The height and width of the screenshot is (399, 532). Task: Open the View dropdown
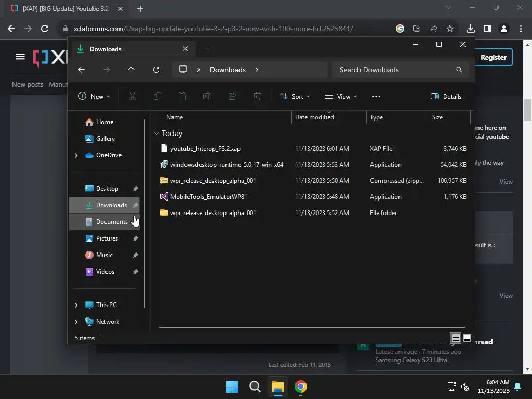coord(341,96)
